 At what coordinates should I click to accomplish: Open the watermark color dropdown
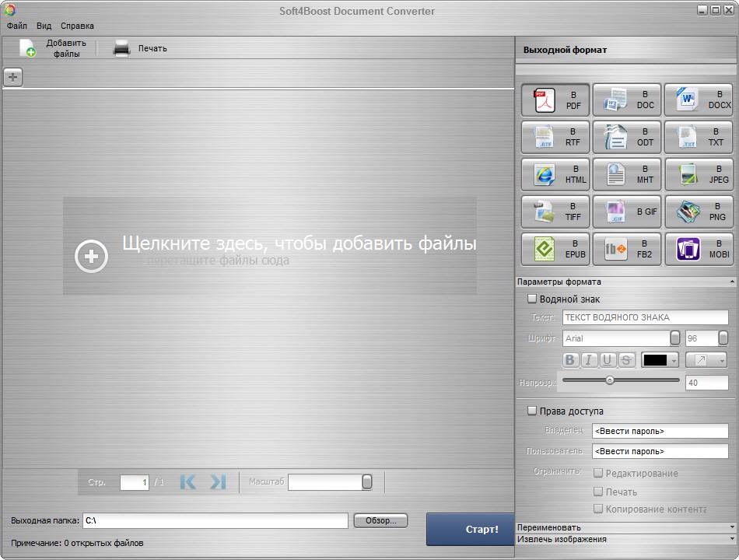tap(673, 360)
